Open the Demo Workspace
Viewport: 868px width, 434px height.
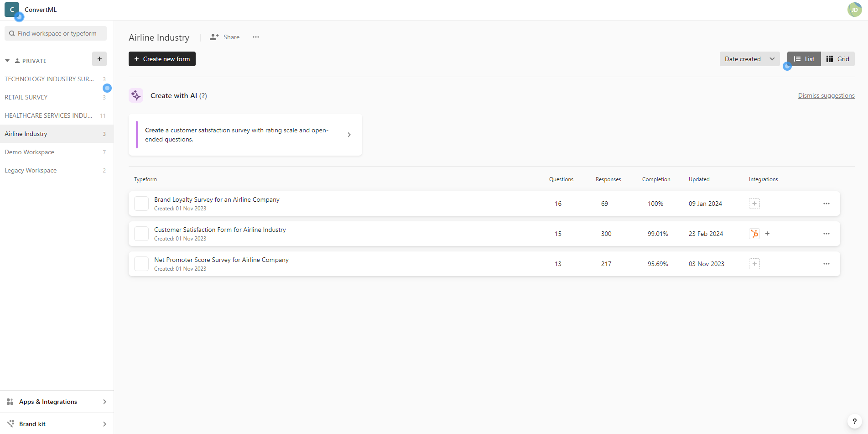coord(30,152)
